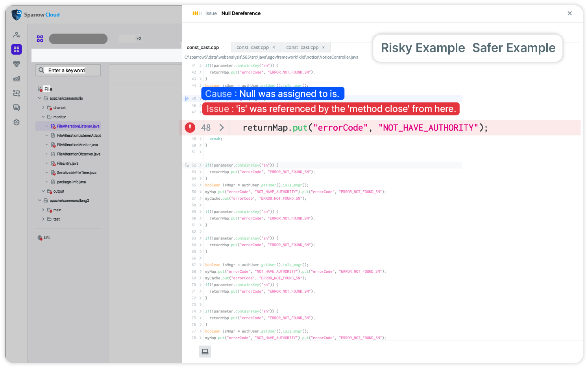Open the components cubes sidebar icon

[x=17, y=64]
